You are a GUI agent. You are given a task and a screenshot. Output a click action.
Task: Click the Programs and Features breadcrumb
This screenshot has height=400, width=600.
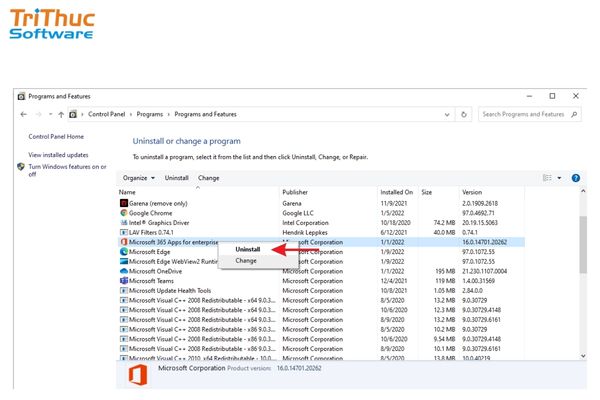click(205, 114)
